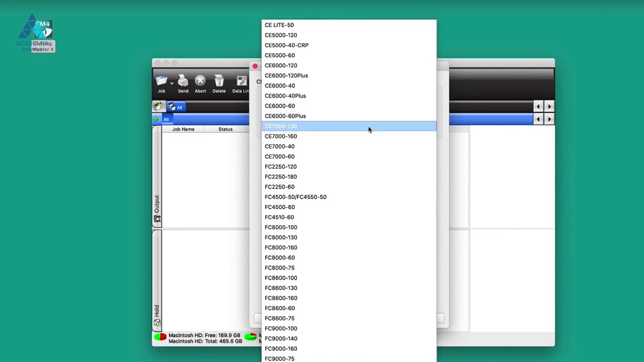Pick FC8000-130 in the model list
Viewport: 644px width, 362px height.
coord(349,237)
